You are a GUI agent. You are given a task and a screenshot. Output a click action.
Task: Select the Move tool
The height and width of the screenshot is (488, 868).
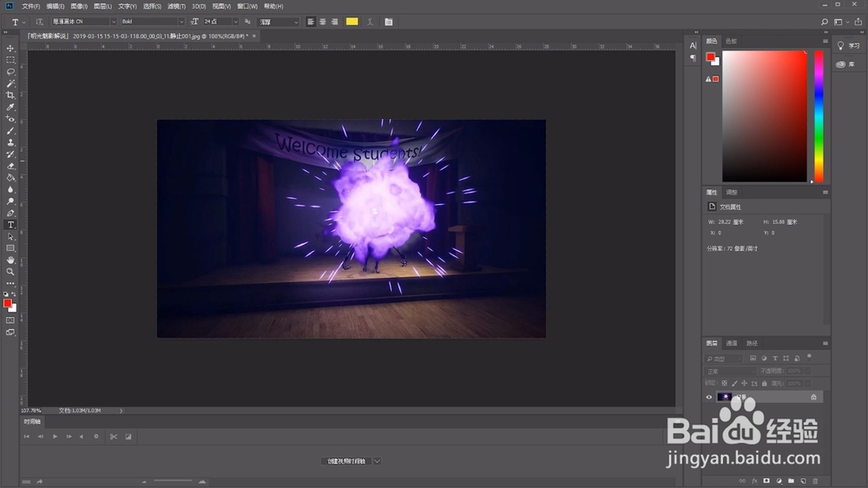(x=10, y=48)
